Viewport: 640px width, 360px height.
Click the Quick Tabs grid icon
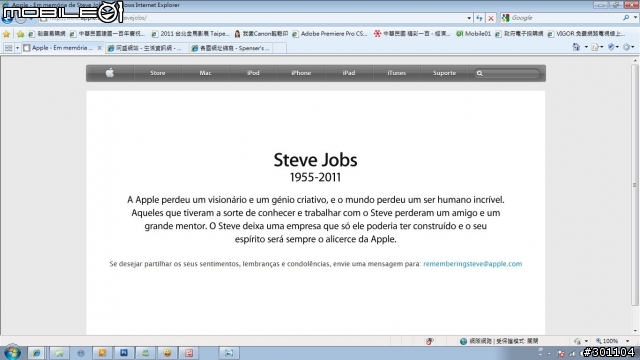tap(8, 48)
